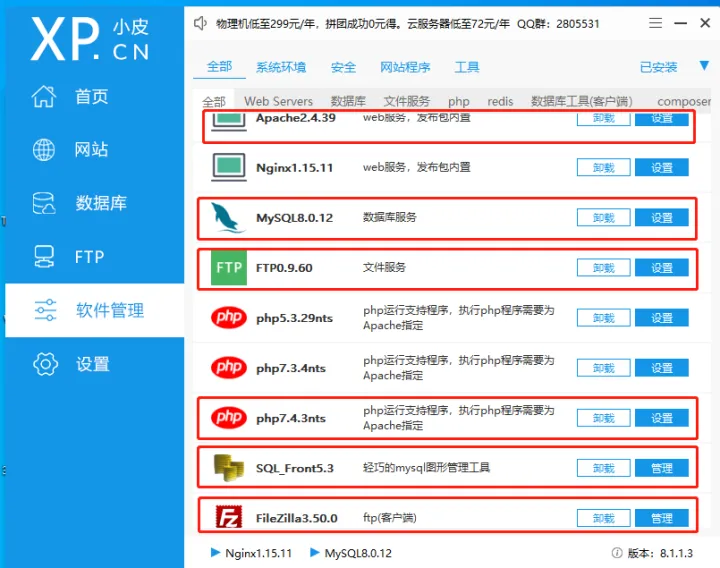The height and width of the screenshot is (568, 720).
Task: Open the 数据库 database icon
Action: coord(44,203)
